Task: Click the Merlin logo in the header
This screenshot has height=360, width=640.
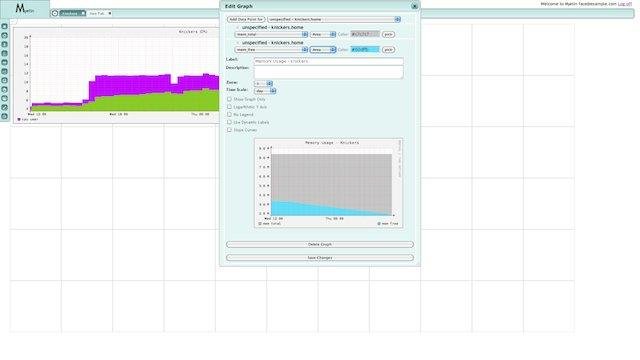Action: click(24, 9)
